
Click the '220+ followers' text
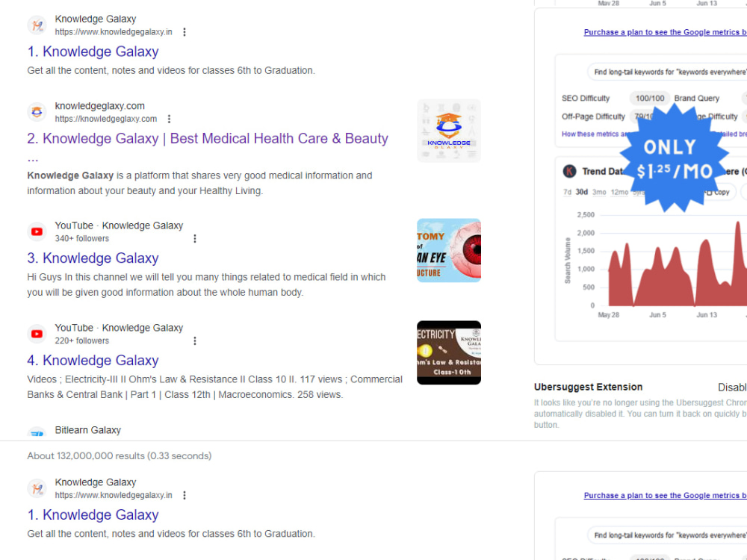82,341
